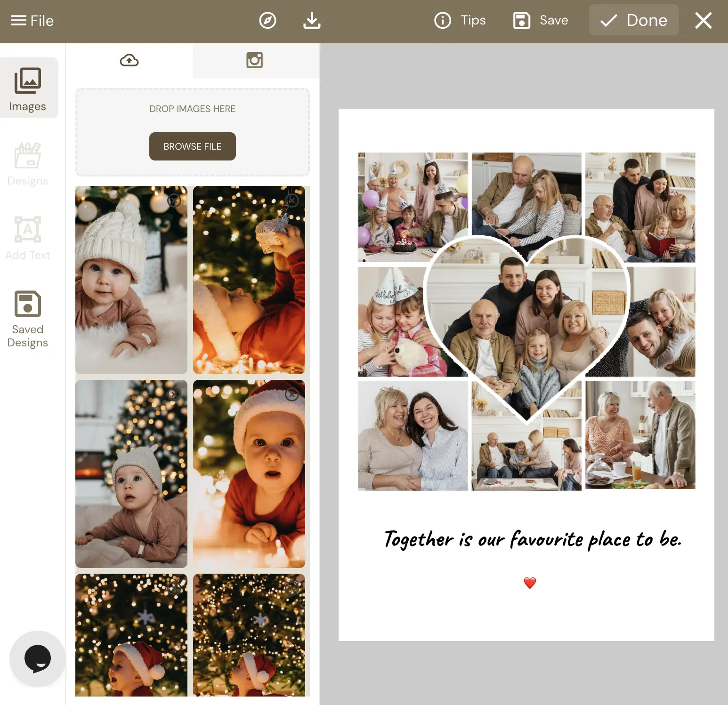
Task: Click the download icon in toolbar
Action: (x=312, y=21)
